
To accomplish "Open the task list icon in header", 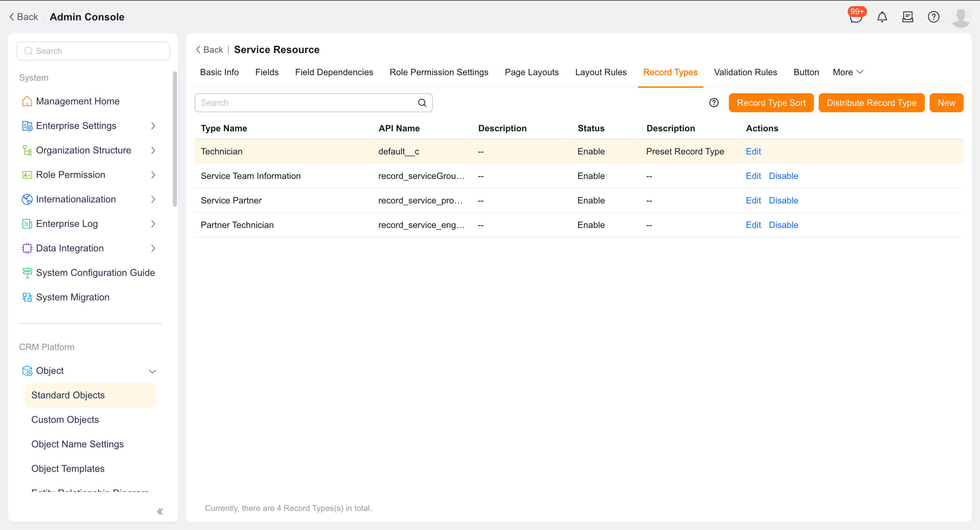I will (x=908, y=17).
